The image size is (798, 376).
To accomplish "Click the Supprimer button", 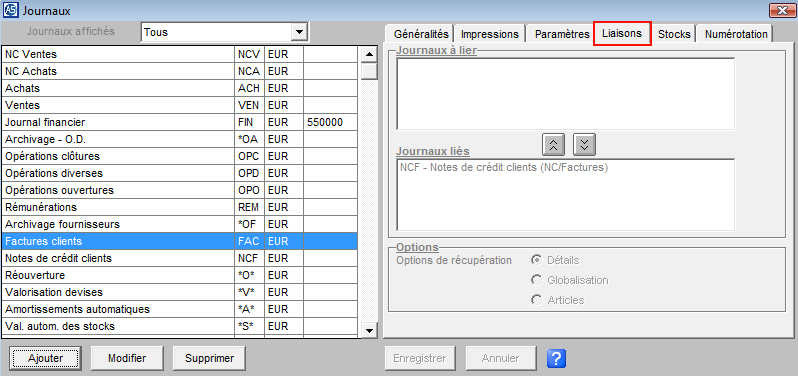I will tap(209, 358).
